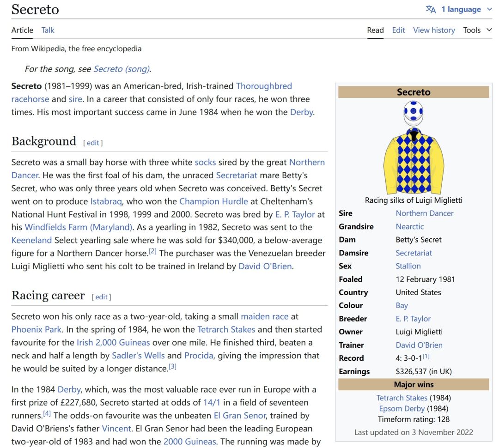Select the Betty's Secret dam value
Screen dimensions: 499x448
tap(419, 240)
